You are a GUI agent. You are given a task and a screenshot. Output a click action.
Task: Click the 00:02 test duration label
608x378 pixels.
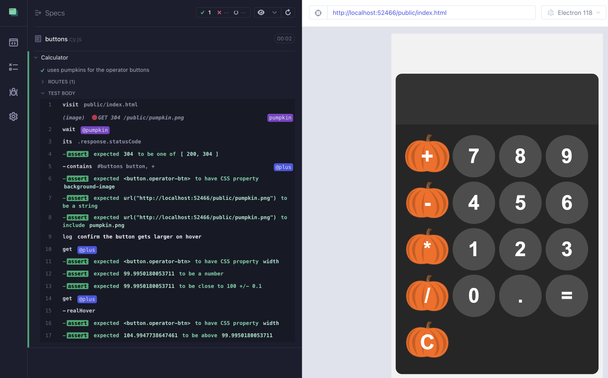tap(284, 38)
